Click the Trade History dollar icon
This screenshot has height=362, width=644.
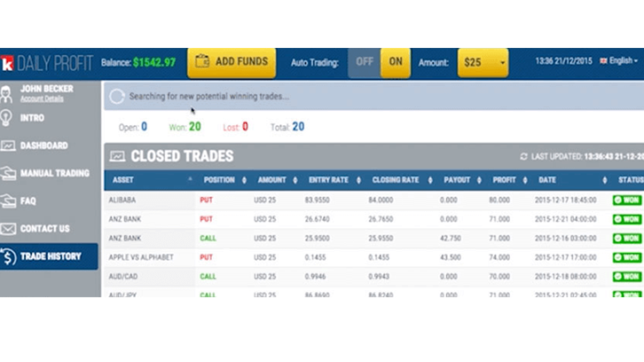pyautogui.click(x=8, y=256)
